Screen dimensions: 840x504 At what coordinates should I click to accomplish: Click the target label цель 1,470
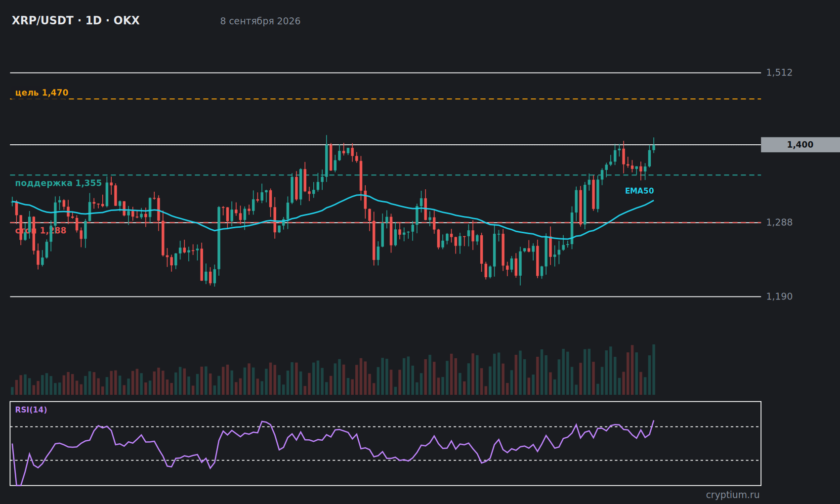tap(42, 92)
